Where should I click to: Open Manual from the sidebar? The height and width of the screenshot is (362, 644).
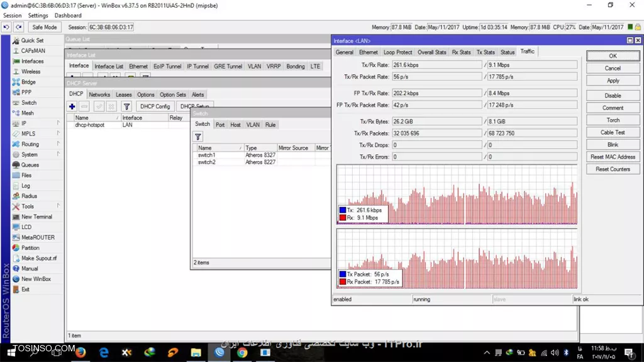[30, 269]
